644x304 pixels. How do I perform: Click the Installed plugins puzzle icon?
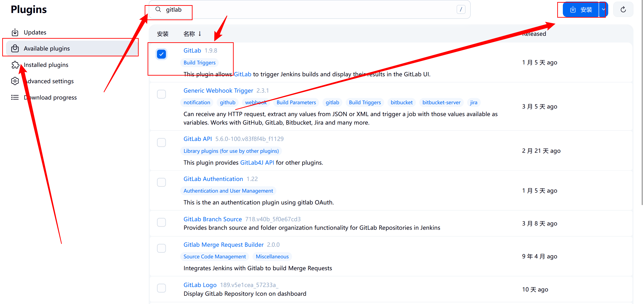pos(15,65)
